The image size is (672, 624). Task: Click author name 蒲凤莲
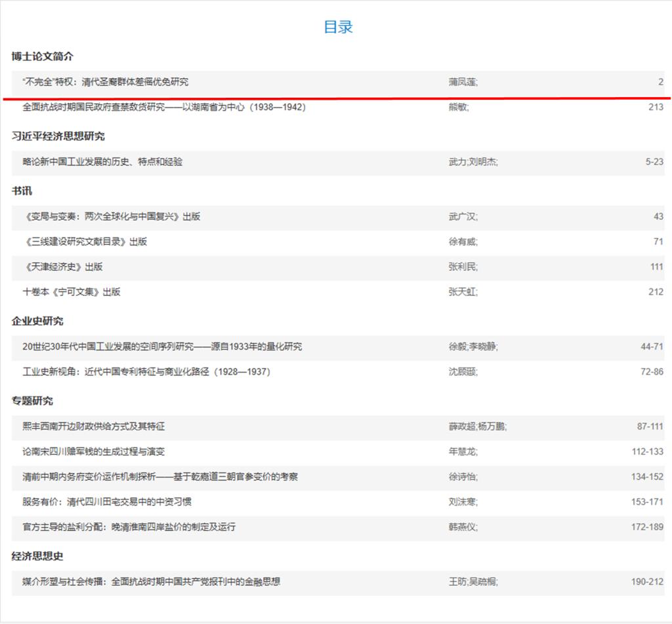[463, 82]
